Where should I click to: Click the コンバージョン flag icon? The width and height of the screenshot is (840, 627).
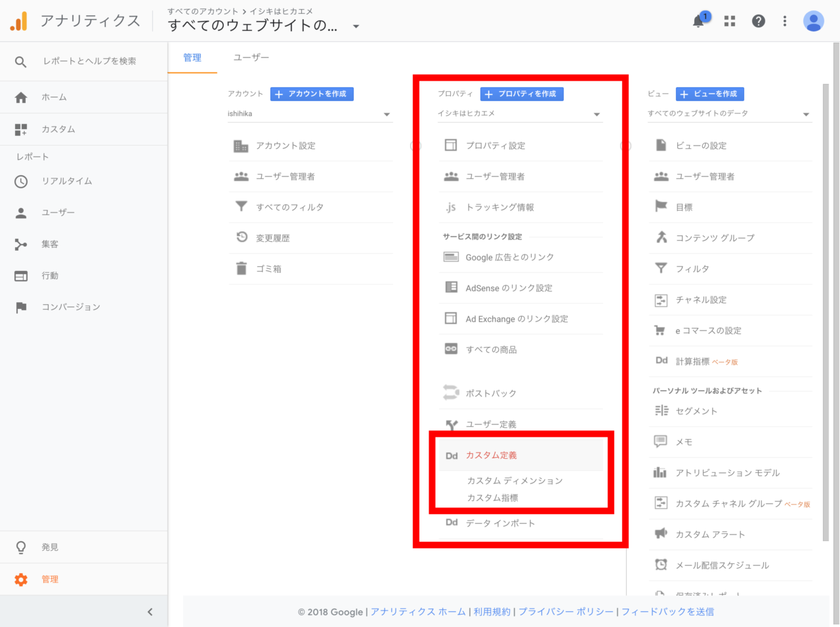pyautogui.click(x=21, y=308)
